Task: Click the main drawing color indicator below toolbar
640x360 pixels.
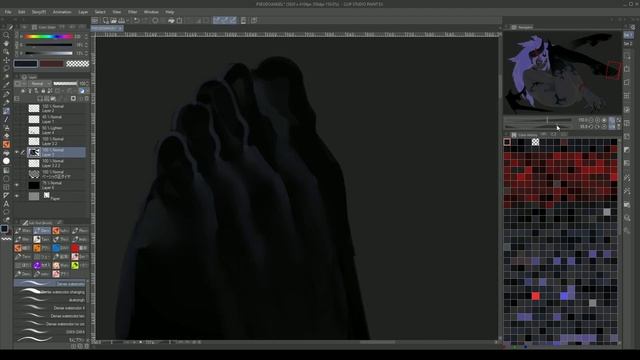Action: pyautogui.click(x=4, y=229)
